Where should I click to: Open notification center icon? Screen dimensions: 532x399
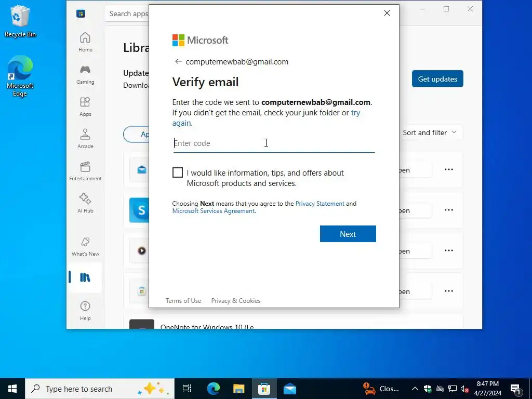[515, 389]
